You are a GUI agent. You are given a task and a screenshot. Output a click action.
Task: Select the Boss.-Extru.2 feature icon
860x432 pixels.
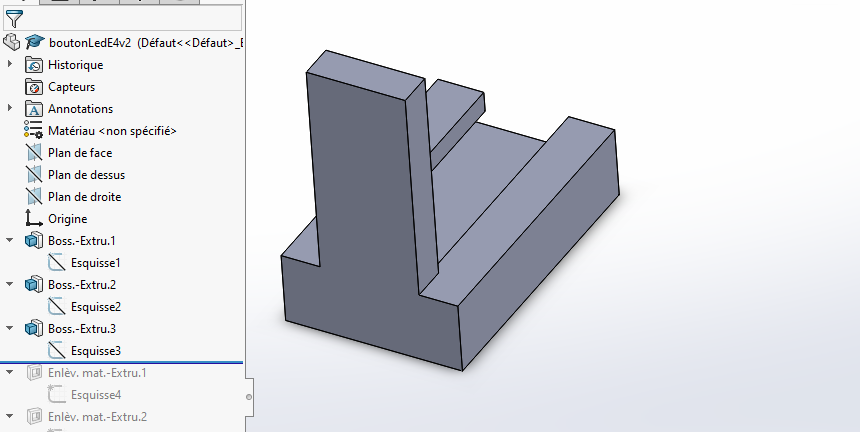pos(34,285)
